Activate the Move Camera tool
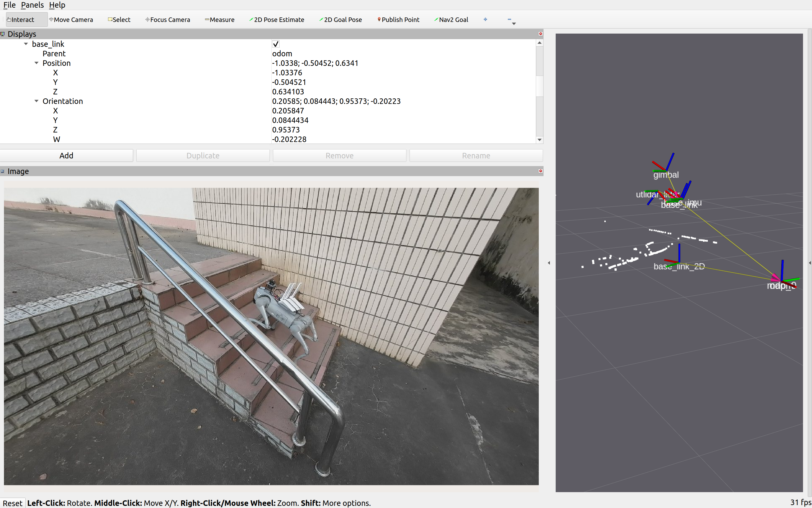 pos(71,20)
